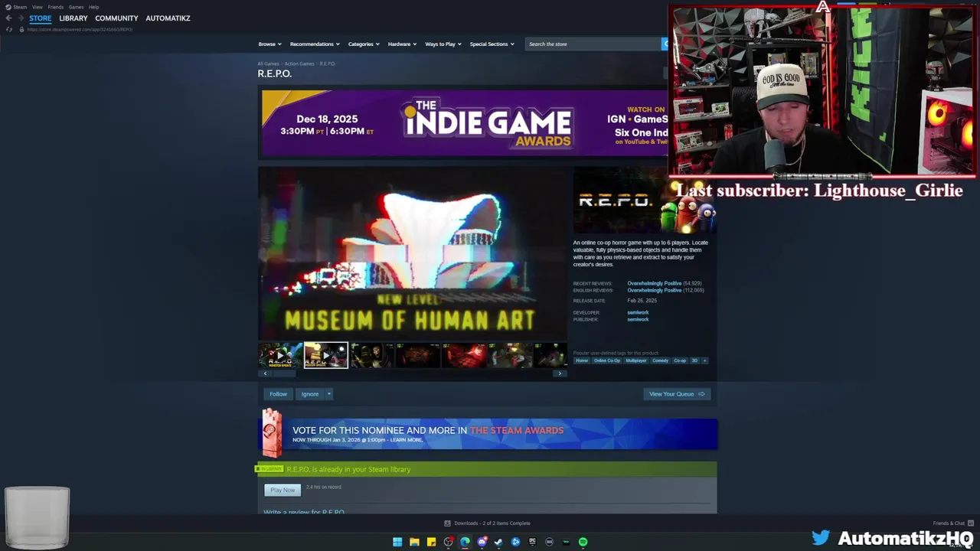Screen dimensions: 980x551
Task: Select the red-lit room screenshot thumbnail
Action: coord(463,355)
